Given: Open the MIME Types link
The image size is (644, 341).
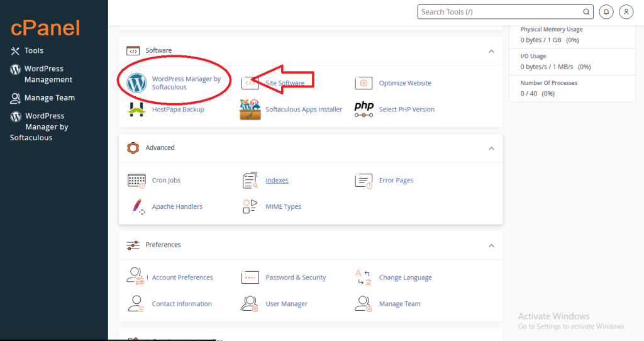Looking at the screenshot, I should pyautogui.click(x=284, y=206).
